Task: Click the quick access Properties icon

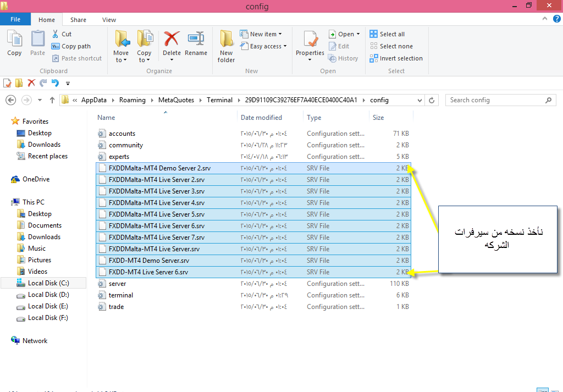Action: (x=7, y=83)
